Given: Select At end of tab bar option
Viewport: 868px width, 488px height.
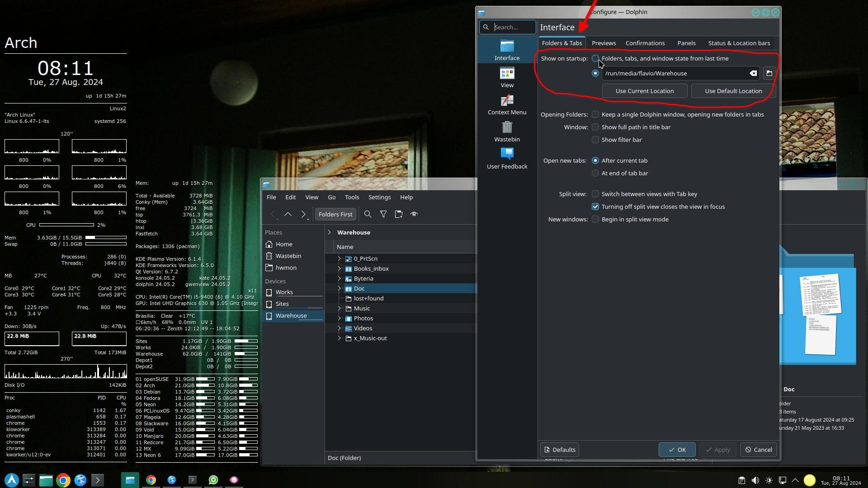Looking at the screenshot, I should pos(595,173).
